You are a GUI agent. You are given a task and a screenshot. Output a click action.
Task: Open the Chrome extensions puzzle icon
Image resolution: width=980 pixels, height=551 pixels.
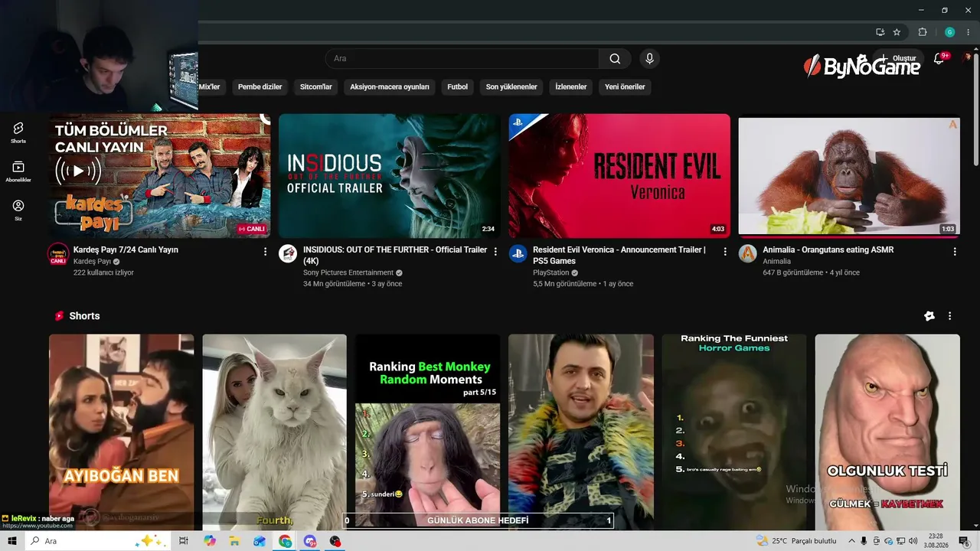(923, 32)
